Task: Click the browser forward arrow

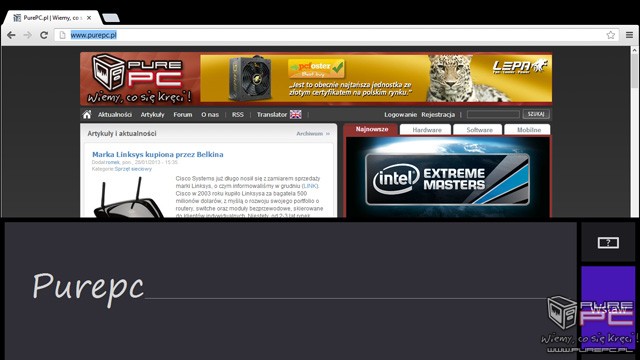Action: pos(27,35)
